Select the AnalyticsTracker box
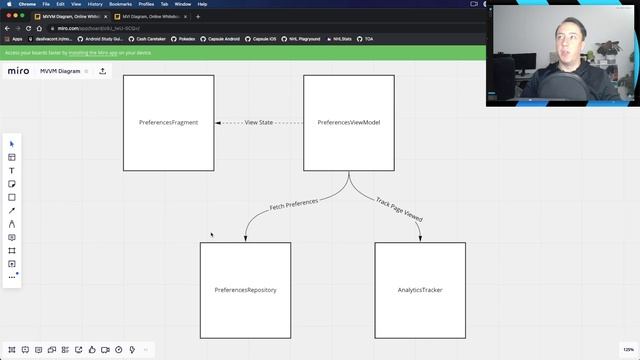The width and height of the screenshot is (640, 360). point(420,290)
